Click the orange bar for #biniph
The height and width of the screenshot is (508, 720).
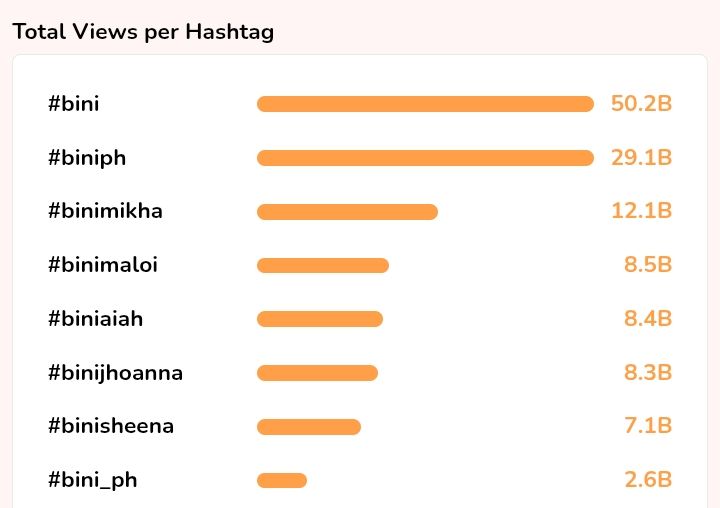425,158
